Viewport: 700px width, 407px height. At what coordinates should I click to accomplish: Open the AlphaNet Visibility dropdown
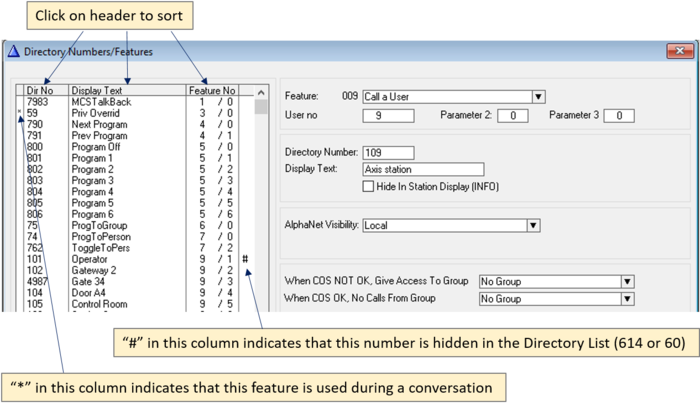(x=533, y=225)
